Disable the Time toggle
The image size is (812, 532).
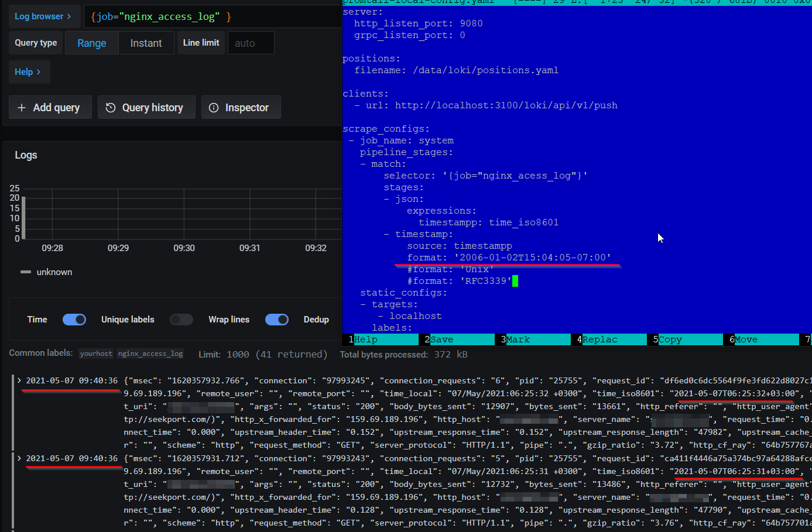[x=74, y=319]
